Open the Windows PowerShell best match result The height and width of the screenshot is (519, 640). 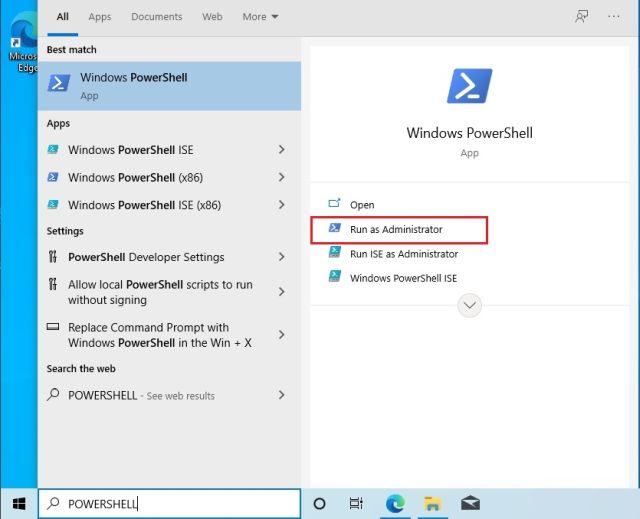pyautogui.click(x=169, y=86)
